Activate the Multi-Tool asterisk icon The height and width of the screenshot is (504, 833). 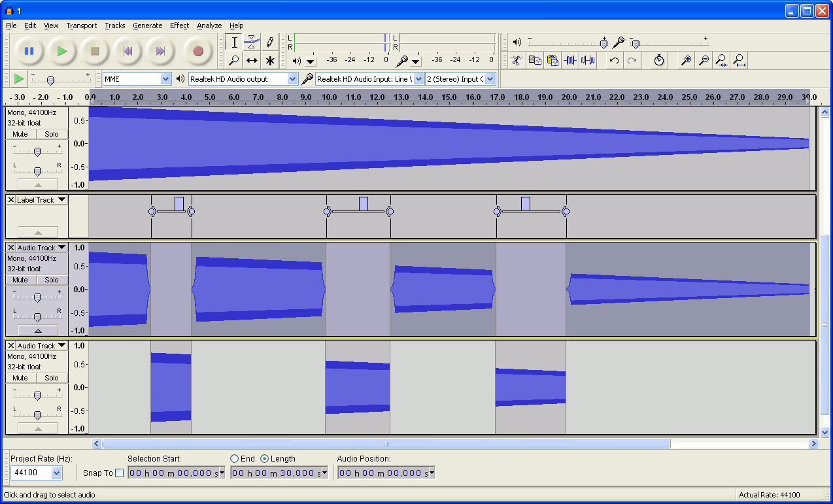coord(269,61)
